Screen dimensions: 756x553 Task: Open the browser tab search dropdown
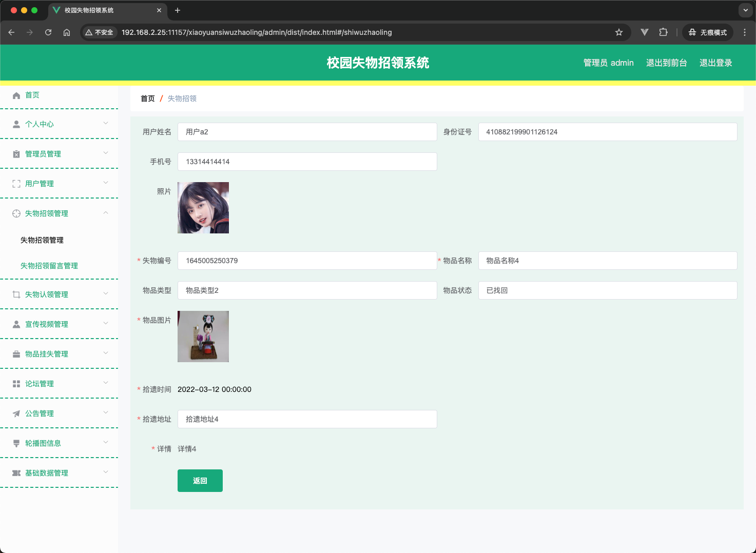tap(746, 10)
